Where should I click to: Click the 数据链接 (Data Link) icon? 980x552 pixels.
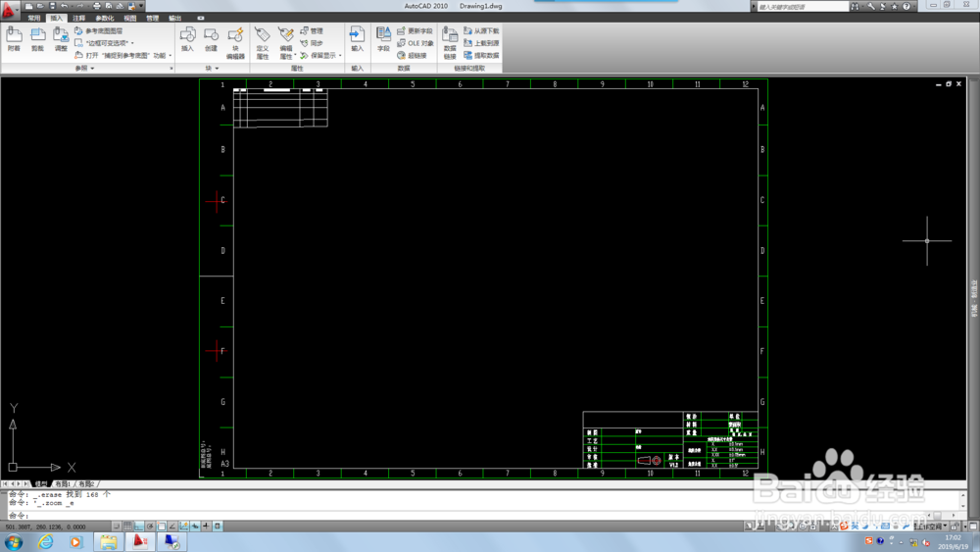click(450, 42)
